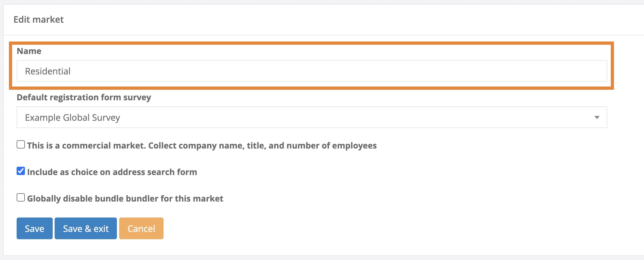
Task: Select the 'Example Global Survey' dropdown value
Action: pyautogui.click(x=73, y=118)
